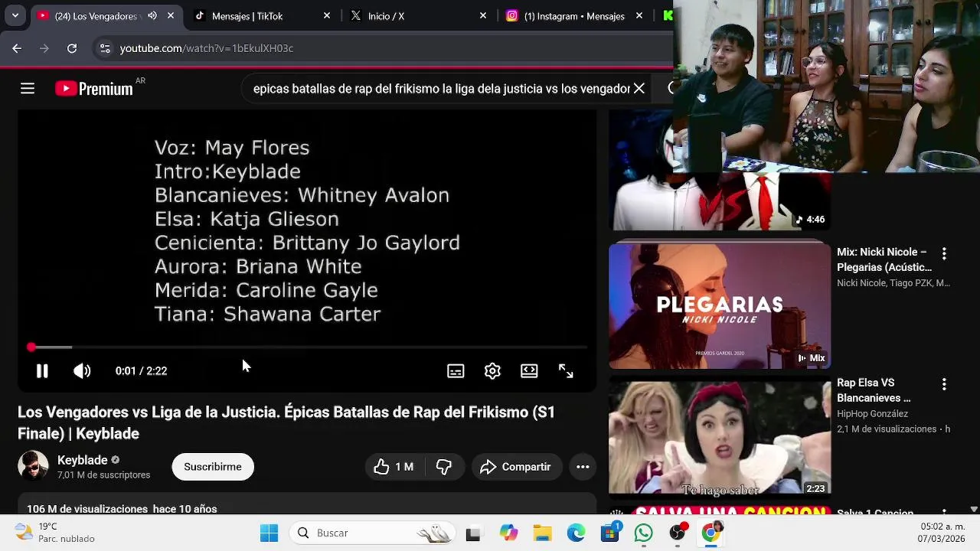Go to the YouTube Premium home logo

pos(94,89)
